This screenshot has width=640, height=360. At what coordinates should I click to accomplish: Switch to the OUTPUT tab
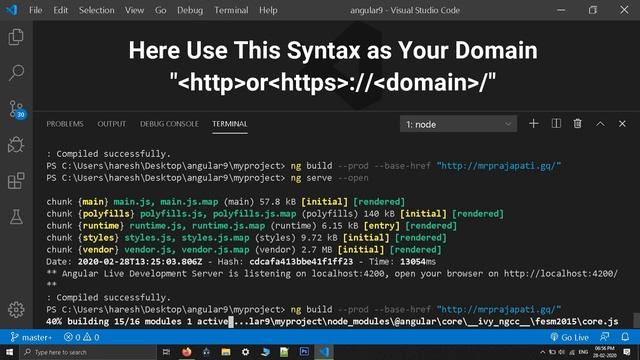click(111, 124)
